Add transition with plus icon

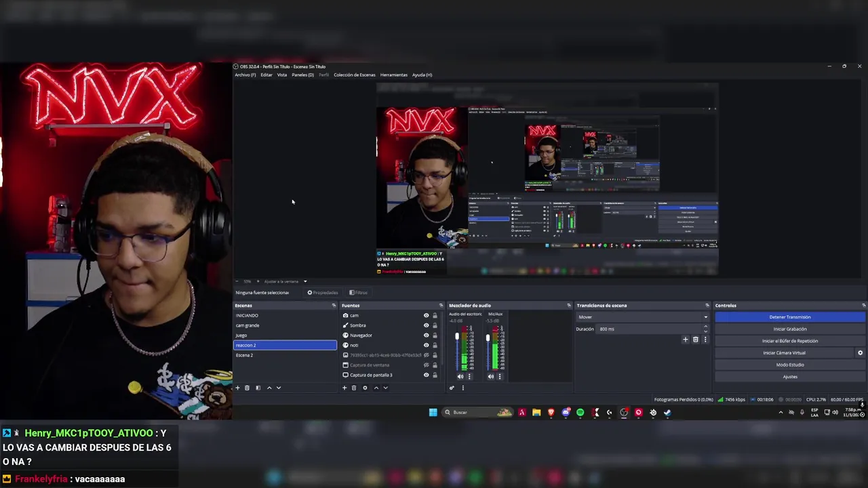[x=685, y=340]
